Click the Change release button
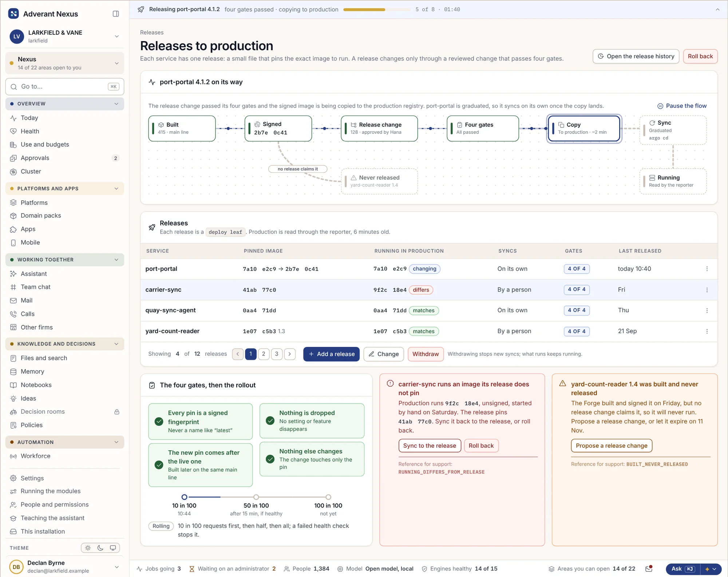This screenshot has height=577, width=728. tap(384, 354)
